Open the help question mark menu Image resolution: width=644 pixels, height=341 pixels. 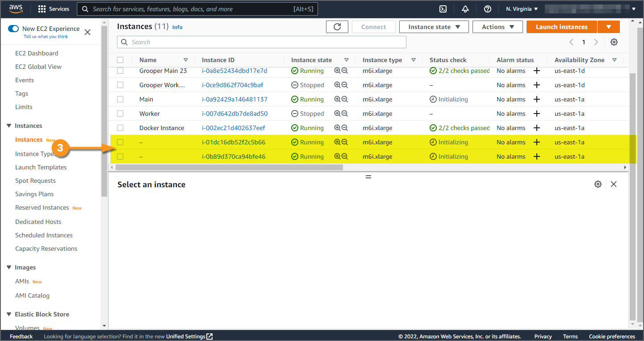[488, 9]
